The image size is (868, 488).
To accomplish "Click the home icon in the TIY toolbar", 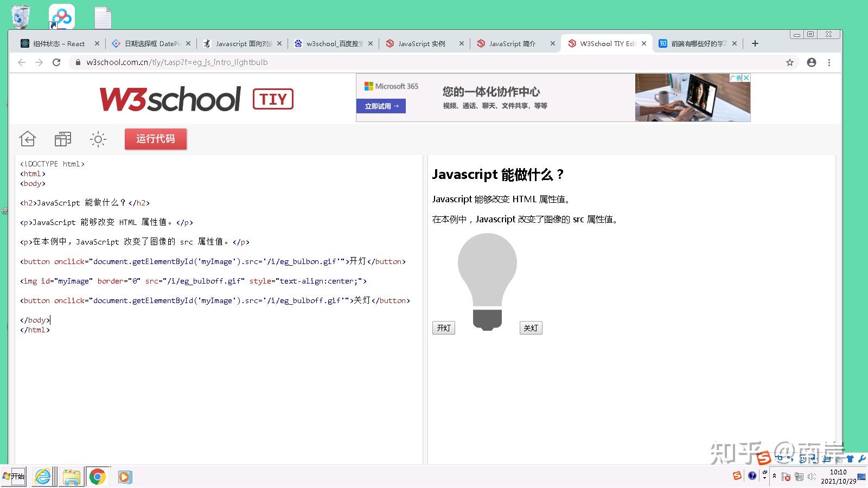I will tap(27, 139).
